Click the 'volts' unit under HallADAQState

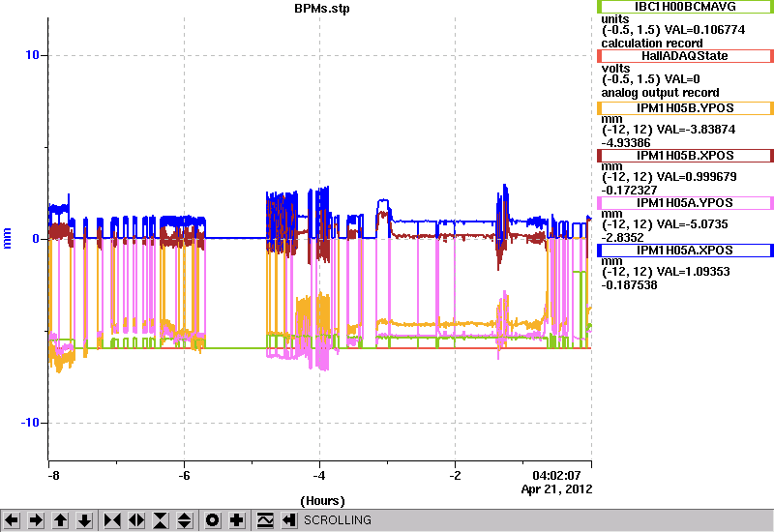point(615,69)
